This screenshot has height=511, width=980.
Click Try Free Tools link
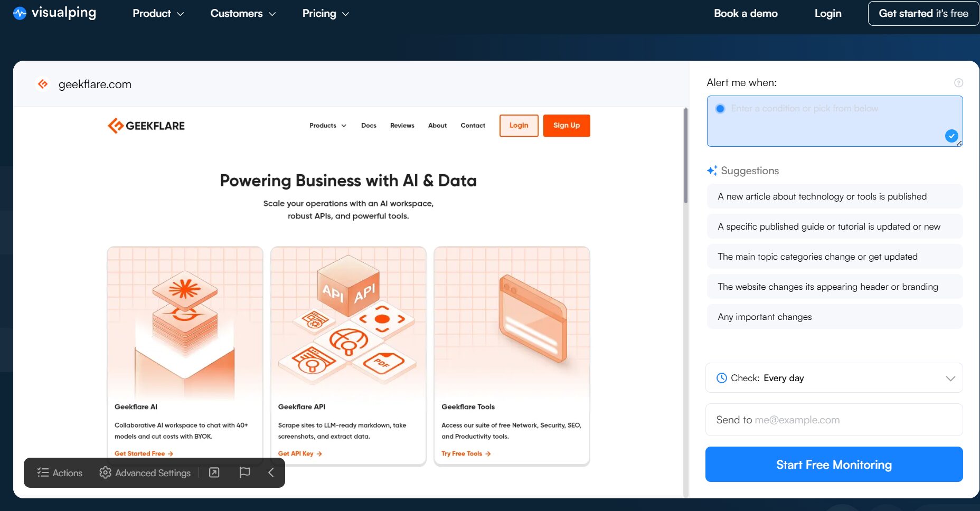466,453
